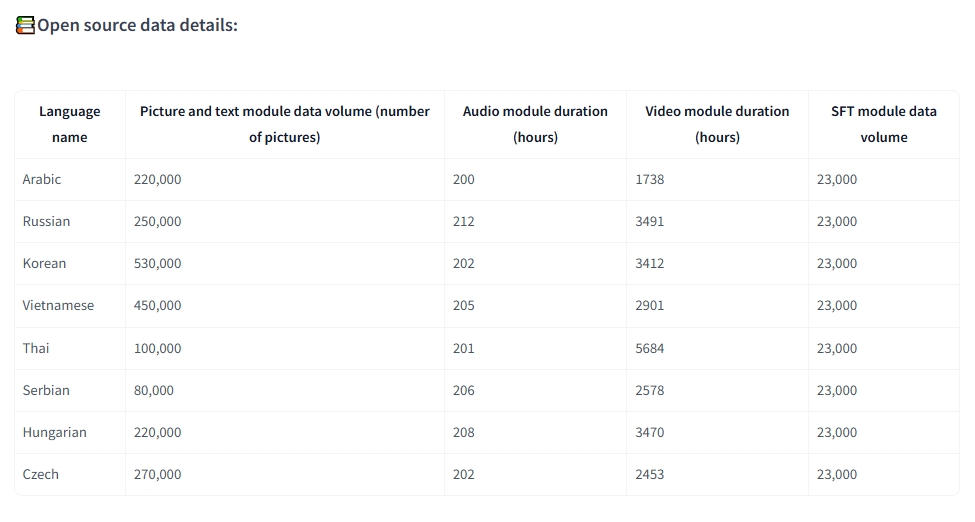This screenshot has height=522, width=975.
Task: Click the books emoji icon beside the heading
Action: 25,25
